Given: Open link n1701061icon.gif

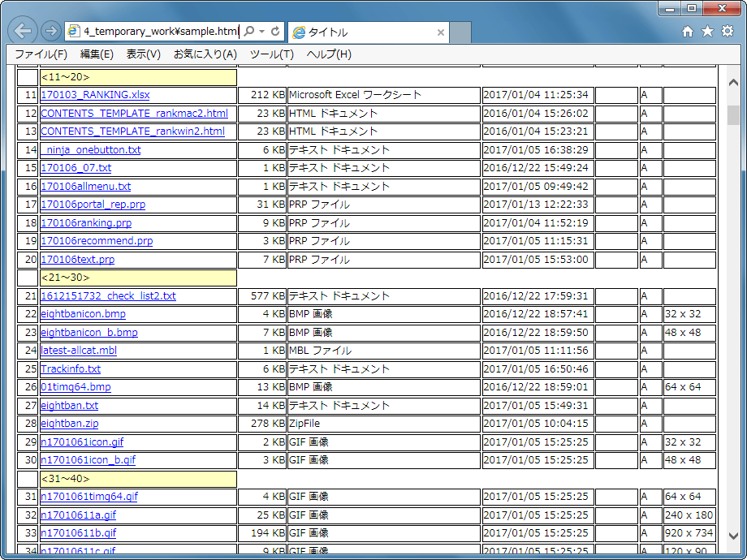Looking at the screenshot, I should click(x=83, y=442).
